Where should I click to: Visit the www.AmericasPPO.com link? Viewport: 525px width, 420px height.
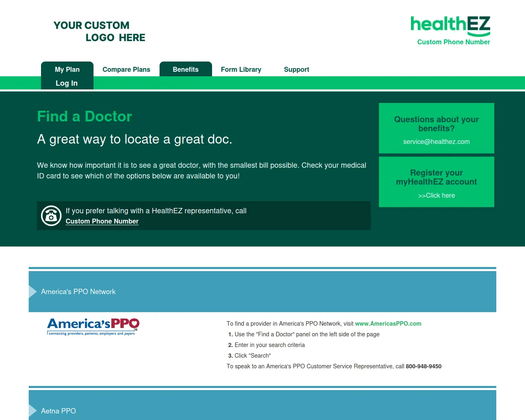388,324
